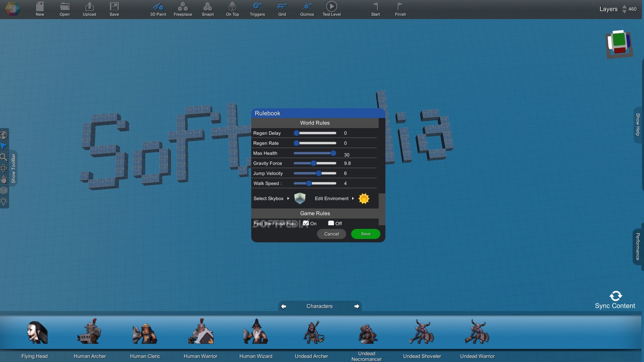Adjust the Max Health slider
The height and width of the screenshot is (362, 644).
pyautogui.click(x=315, y=153)
